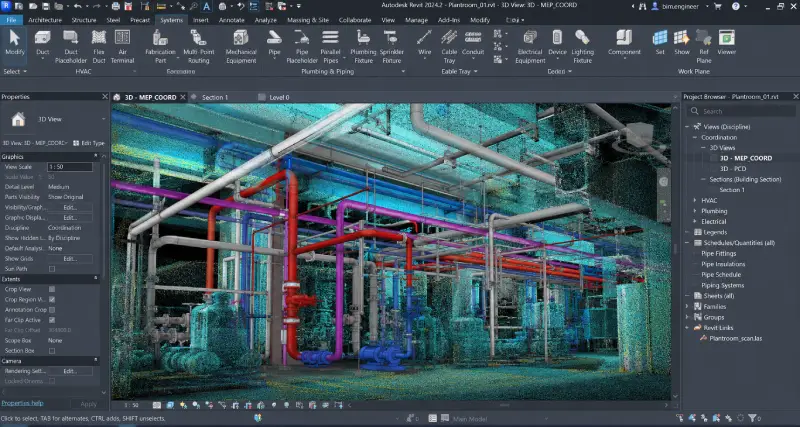Screen dimensions: 800x427
Task: Place a Plumbing Fixture
Action: [364, 46]
